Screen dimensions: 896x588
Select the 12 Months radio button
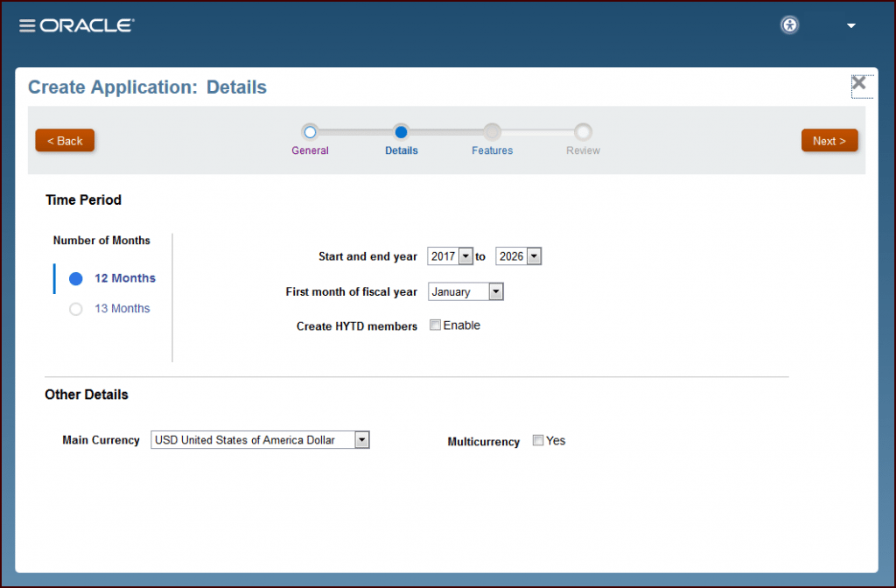click(x=76, y=279)
